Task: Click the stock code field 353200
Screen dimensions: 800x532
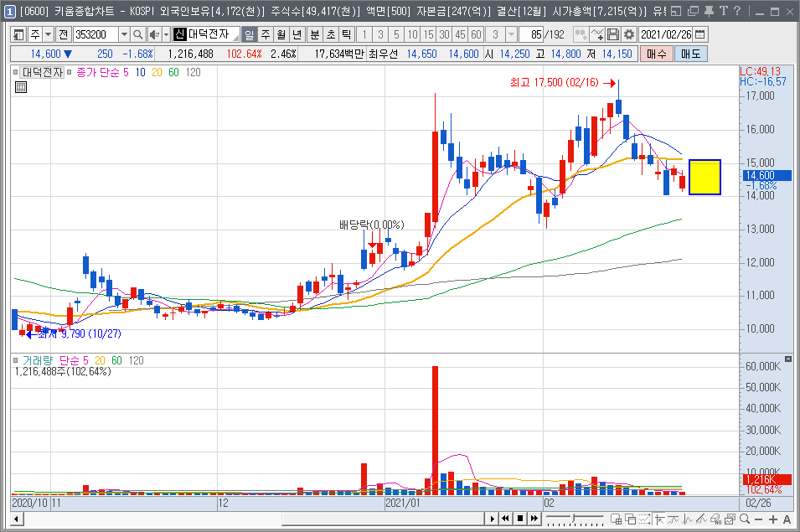Action: click(x=96, y=34)
